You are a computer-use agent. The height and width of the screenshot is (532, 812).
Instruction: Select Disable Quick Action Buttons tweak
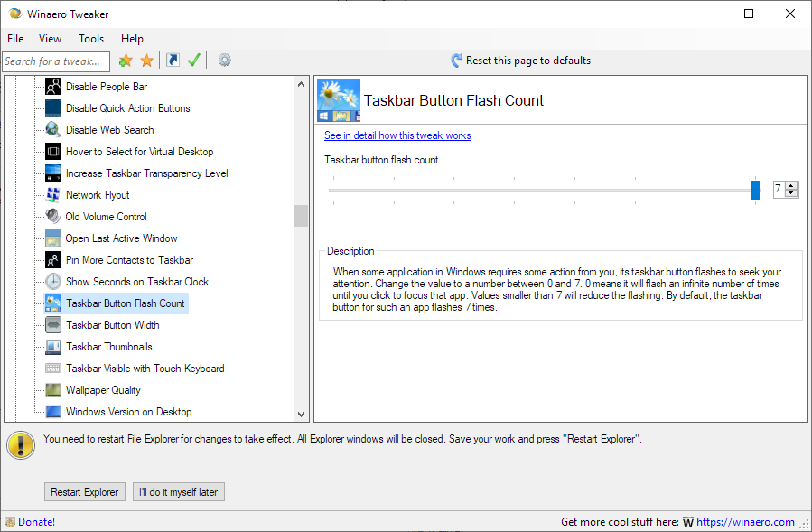point(128,108)
